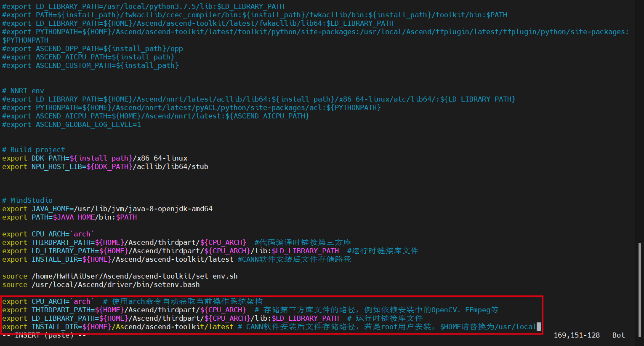Click the 'Bot' indicator in status line
Screen dimensions: 644x346
(x=619, y=335)
